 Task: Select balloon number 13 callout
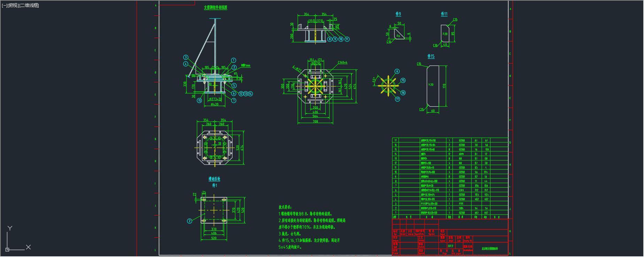[246, 93]
